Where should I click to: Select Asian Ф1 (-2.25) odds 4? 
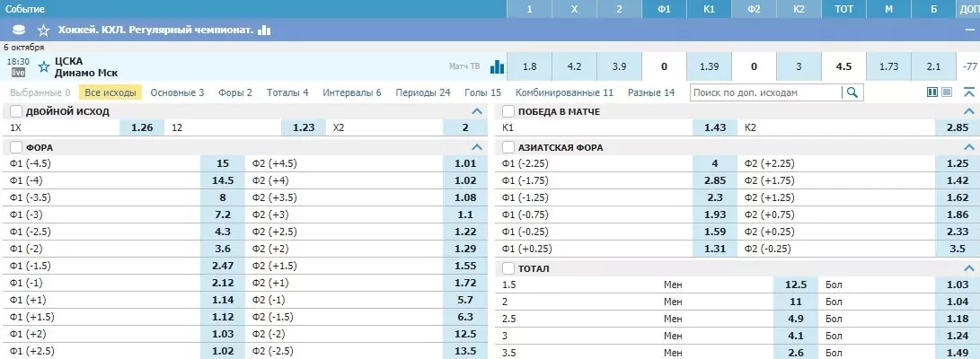pos(715,163)
